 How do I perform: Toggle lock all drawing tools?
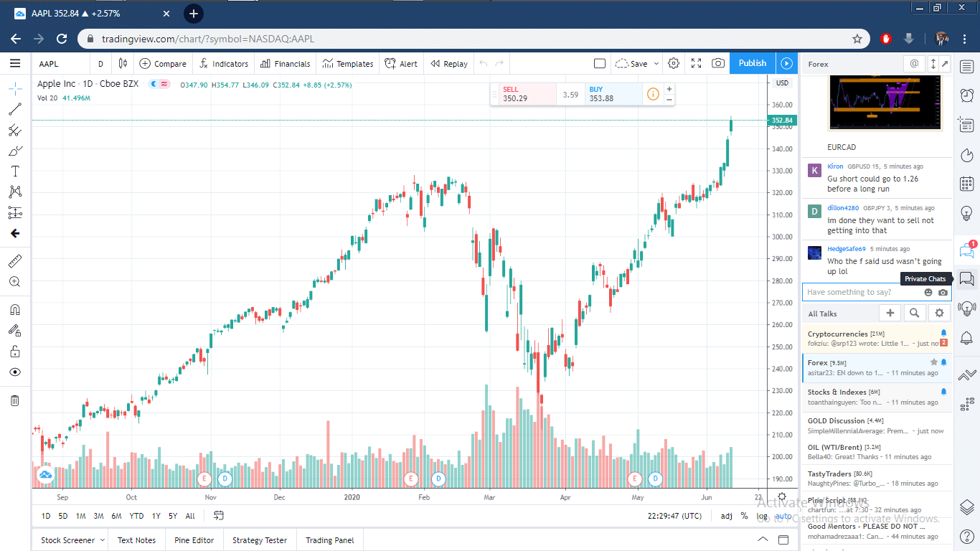pos(15,352)
